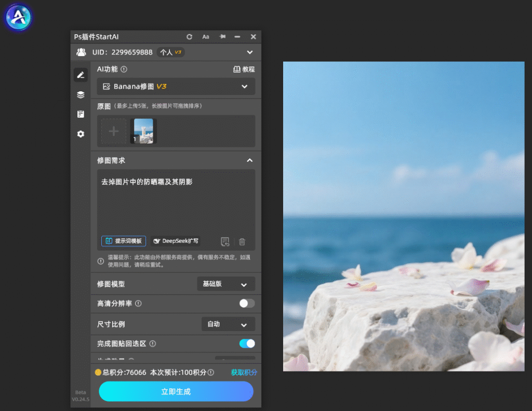This screenshot has height=411, width=532.
Task: Open the records document tab in sidebar
Action: [x=81, y=114]
